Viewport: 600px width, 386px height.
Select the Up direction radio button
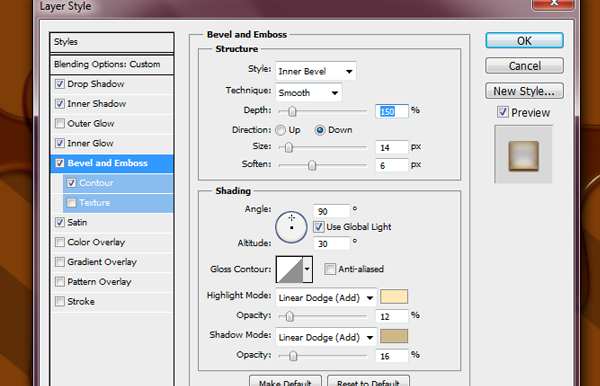(280, 130)
